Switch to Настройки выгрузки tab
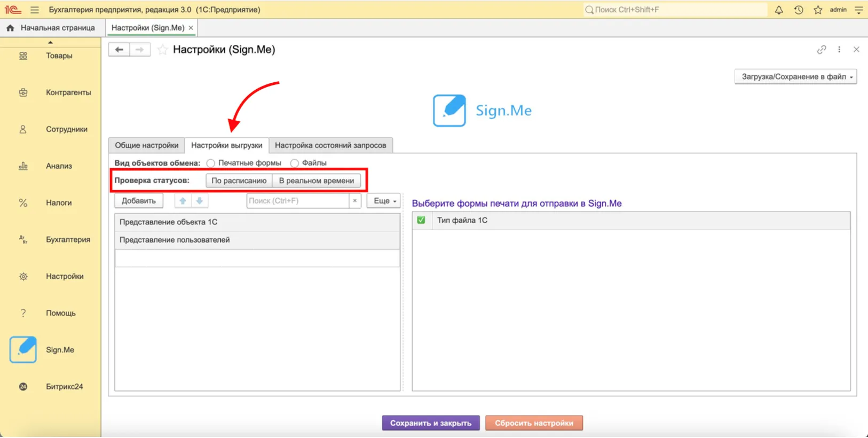 coord(227,145)
